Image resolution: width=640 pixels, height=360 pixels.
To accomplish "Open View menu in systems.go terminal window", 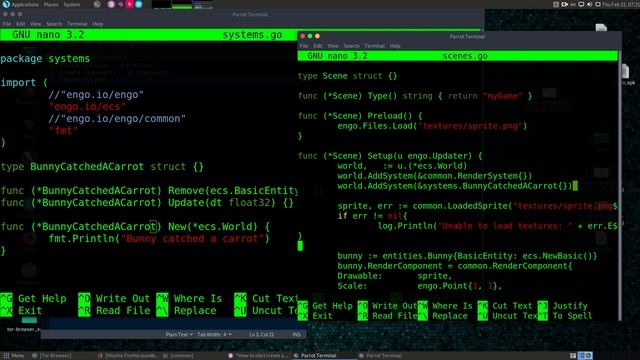I will point(36,24).
